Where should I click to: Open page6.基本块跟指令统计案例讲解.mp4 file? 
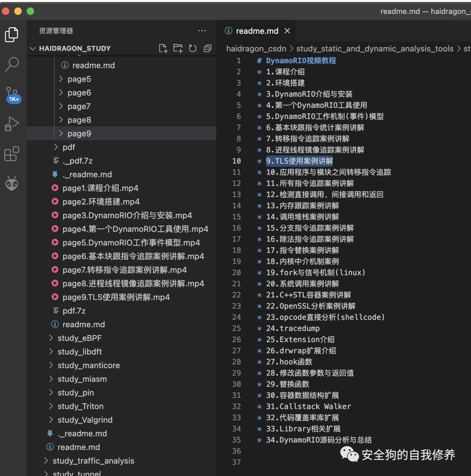(x=121, y=256)
